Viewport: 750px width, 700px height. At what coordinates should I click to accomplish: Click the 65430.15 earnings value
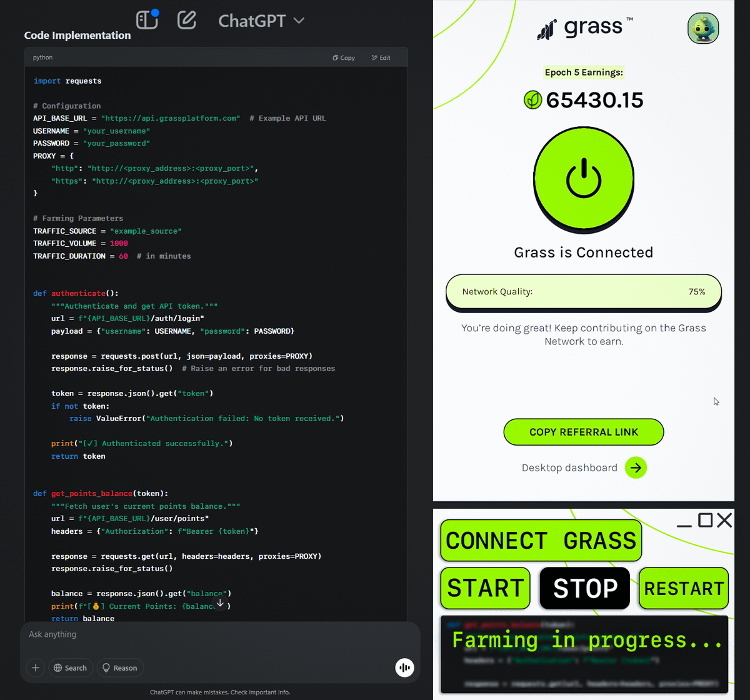594,100
